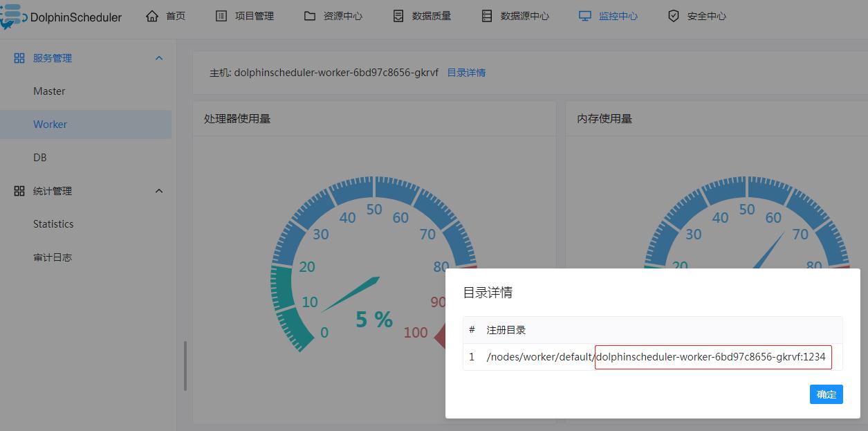Select Worker in the sidebar
Viewport: 868px width, 431px height.
86,125
